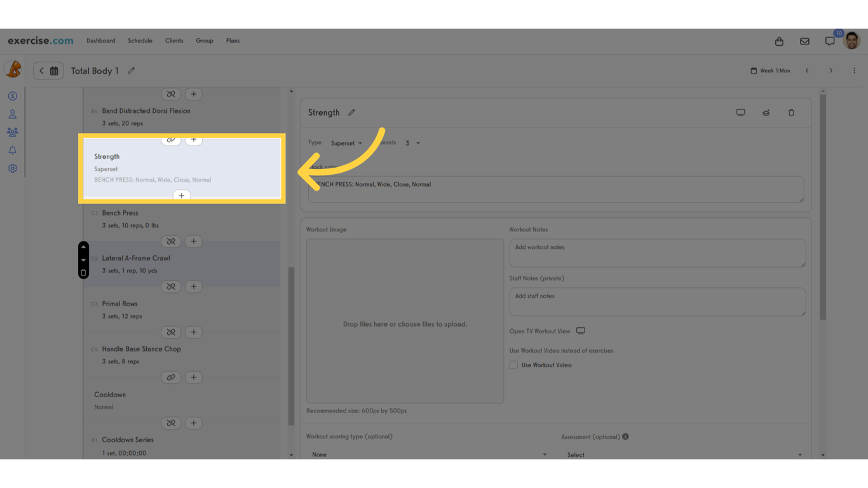The image size is (868, 488).
Task: Open the chat bubble icon with badge 10
Action: coord(830,41)
